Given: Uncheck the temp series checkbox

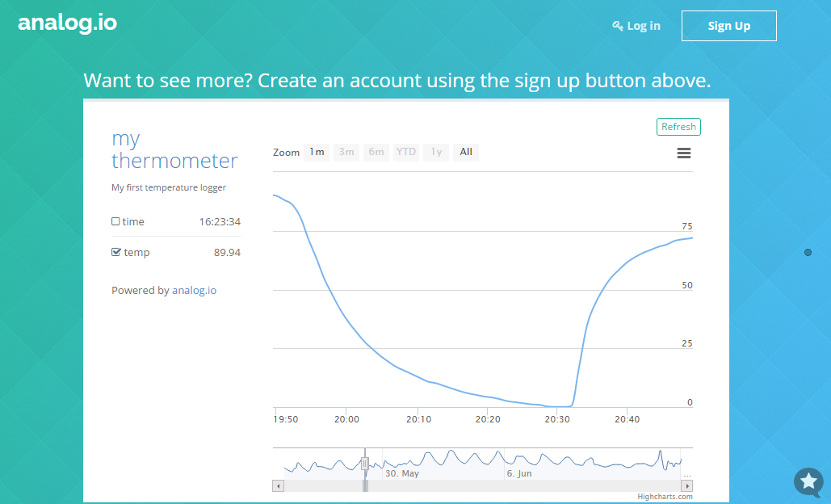Looking at the screenshot, I should [x=115, y=252].
